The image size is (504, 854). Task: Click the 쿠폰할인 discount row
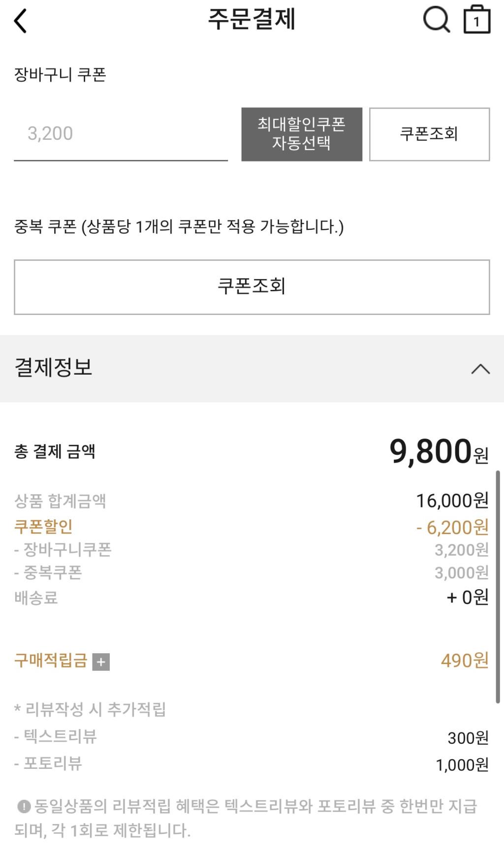point(252,527)
